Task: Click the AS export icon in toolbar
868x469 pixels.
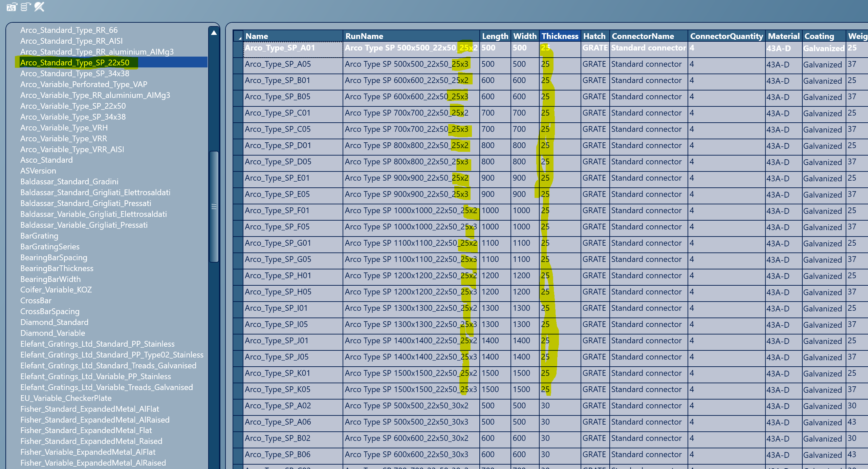Action: pos(12,6)
